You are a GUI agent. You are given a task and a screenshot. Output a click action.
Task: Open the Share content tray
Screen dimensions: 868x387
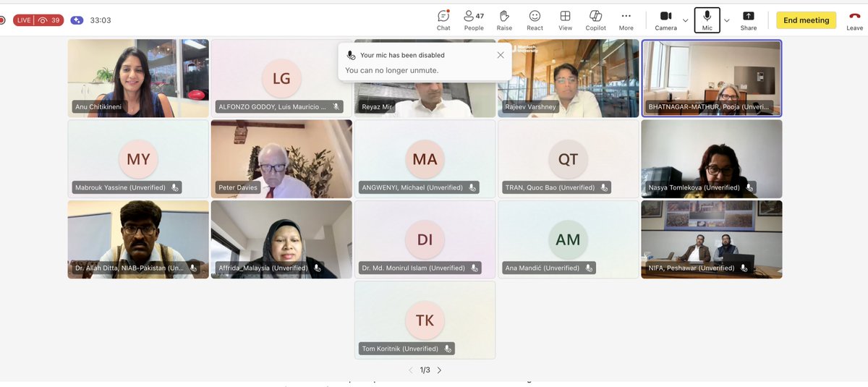[x=749, y=20]
